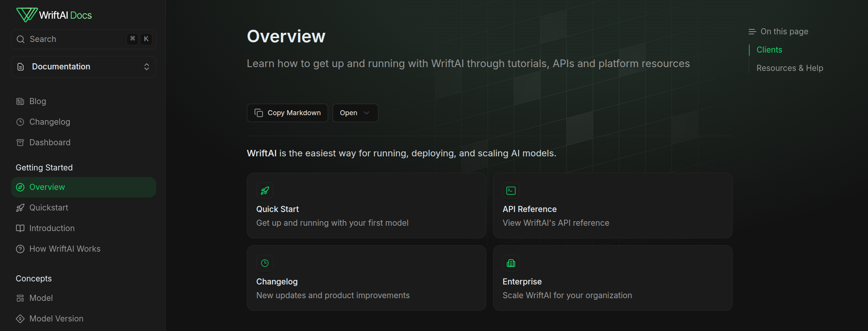Image resolution: width=868 pixels, height=331 pixels.
Task: Click the command key shortcut badge
Action: (x=133, y=39)
